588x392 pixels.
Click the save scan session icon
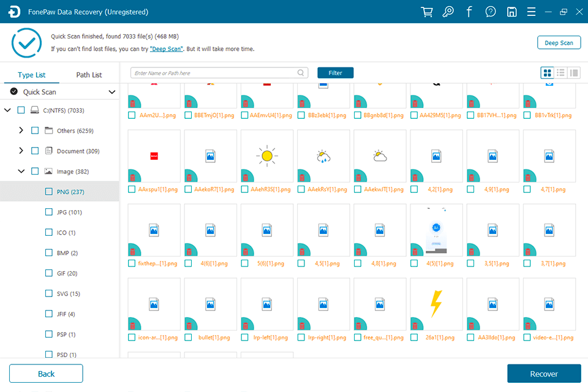511,12
